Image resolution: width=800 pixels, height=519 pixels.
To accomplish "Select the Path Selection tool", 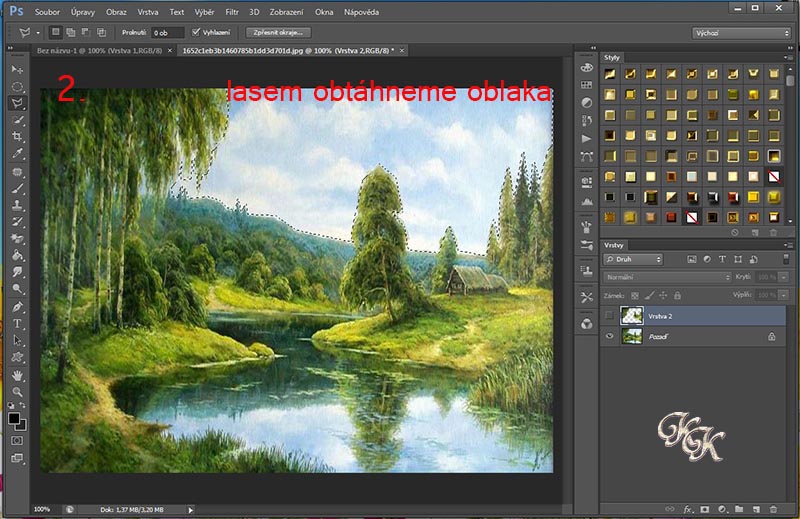I will (17, 340).
